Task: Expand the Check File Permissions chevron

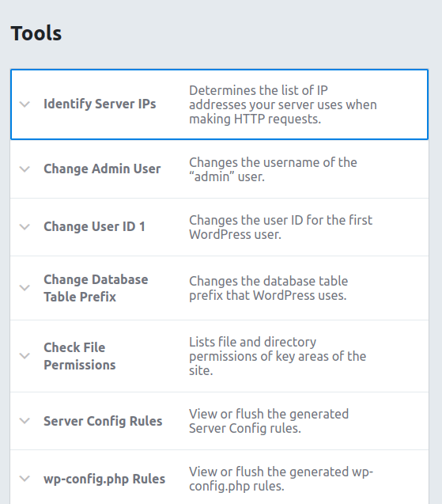Action: click(25, 356)
